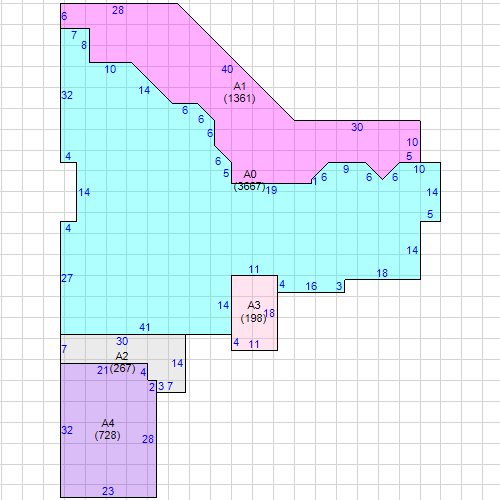500x500 pixels.
Task: Click the 41 dimension on A0's bottom edge
Action: point(145,327)
